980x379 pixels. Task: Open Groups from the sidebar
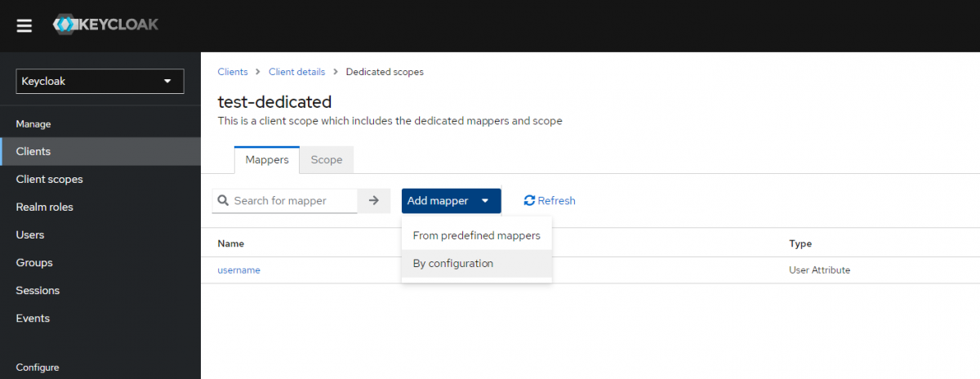(34, 263)
